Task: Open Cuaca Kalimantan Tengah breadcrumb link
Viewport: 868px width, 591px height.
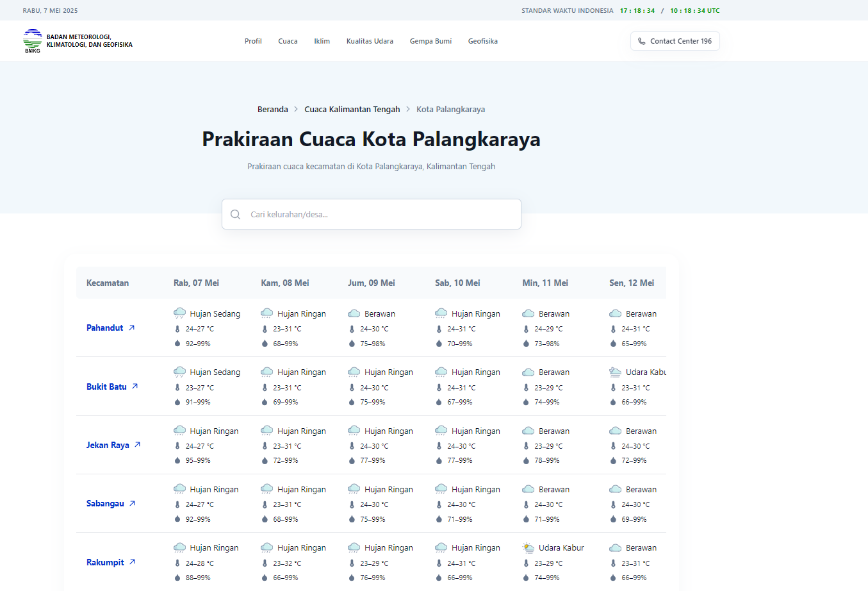Action: pos(352,110)
